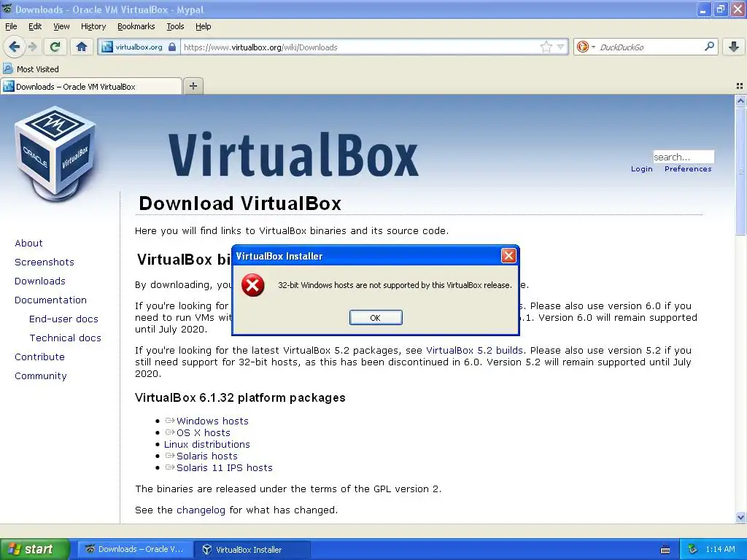Click the system tray notification icon
This screenshot has width=747, height=560.
693,550
